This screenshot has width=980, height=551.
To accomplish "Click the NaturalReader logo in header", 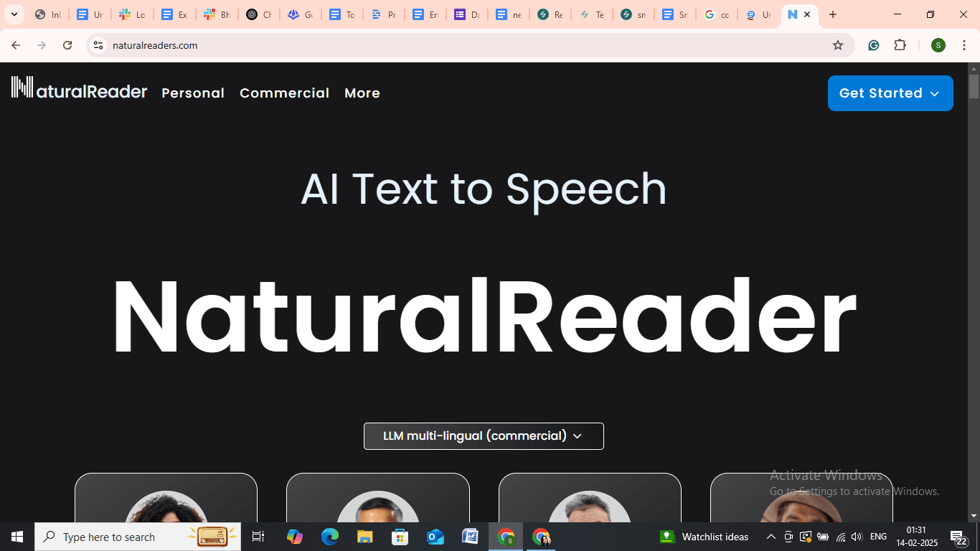I will tap(80, 88).
